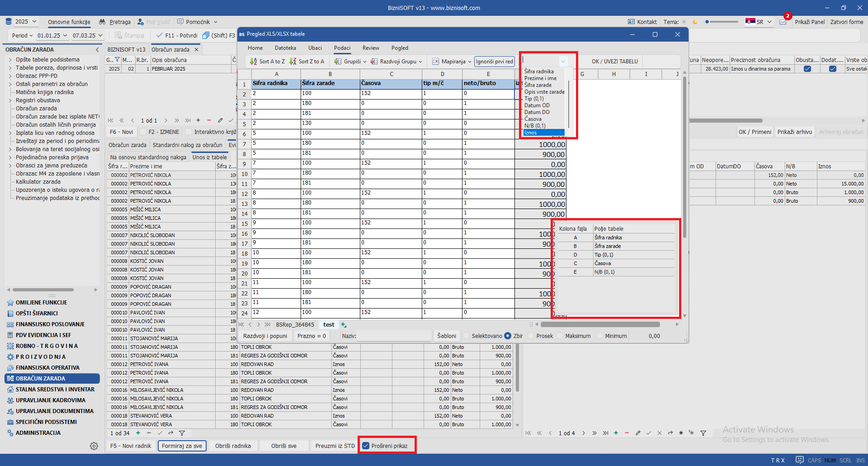Screen dimensions: 868x466
Task: Expand the Opšte tabele podsistema tree node
Action: tap(10, 60)
